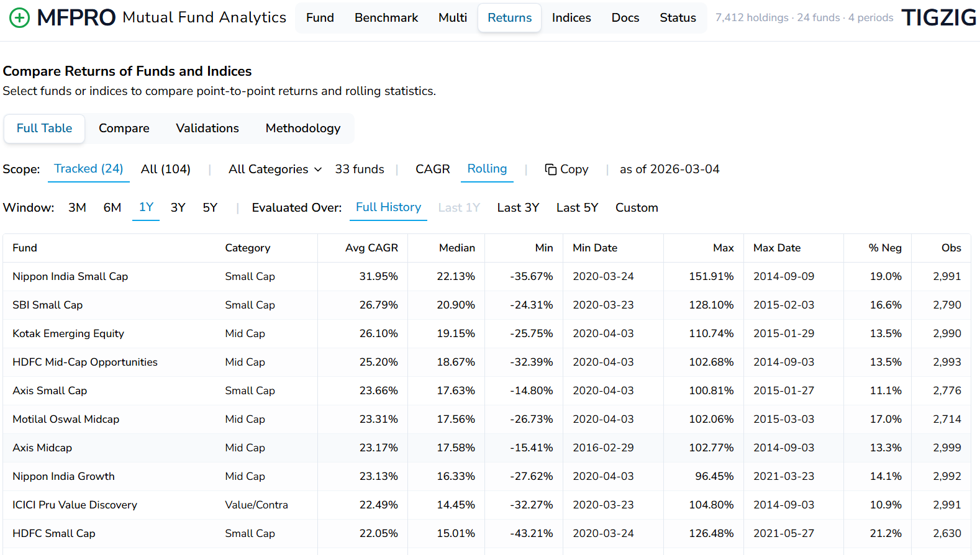Click the copy icon beside Copy
Screen dimensions: 980x555
pos(550,169)
